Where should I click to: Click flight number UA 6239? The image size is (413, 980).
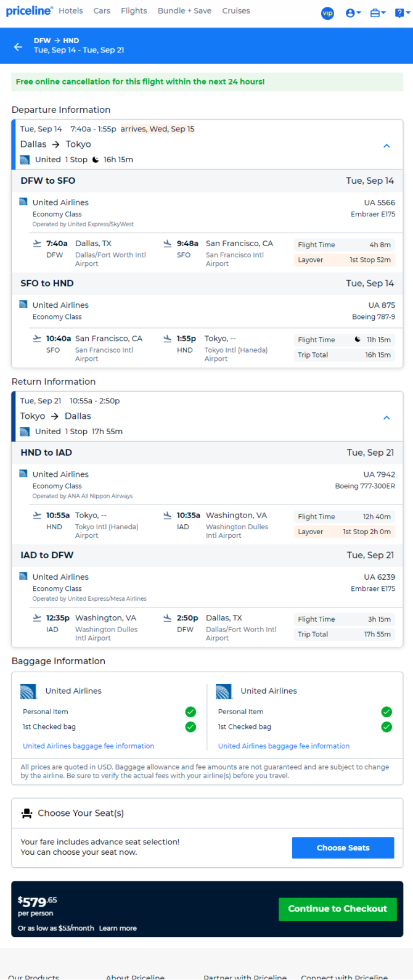point(379,577)
